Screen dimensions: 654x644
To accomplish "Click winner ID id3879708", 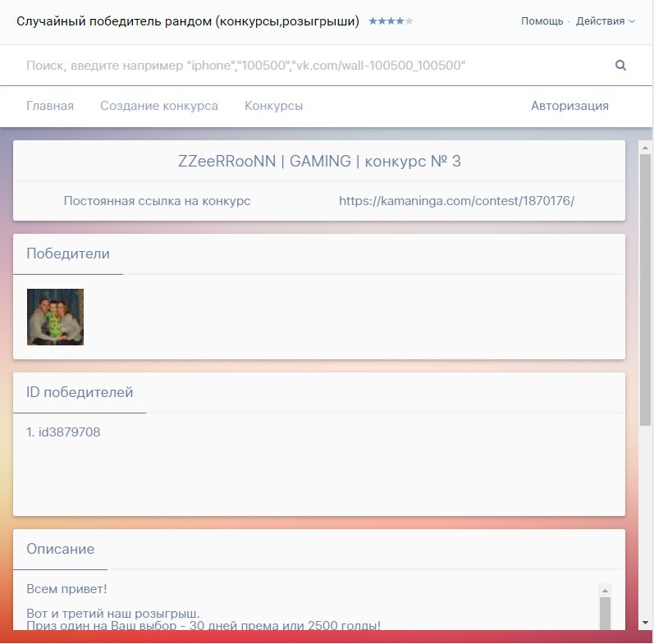I will 69,432.
